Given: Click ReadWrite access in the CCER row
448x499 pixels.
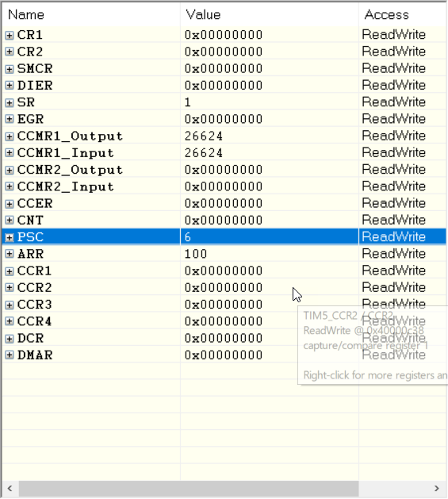Looking at the screenshot, I should click(x=393, y=203).
